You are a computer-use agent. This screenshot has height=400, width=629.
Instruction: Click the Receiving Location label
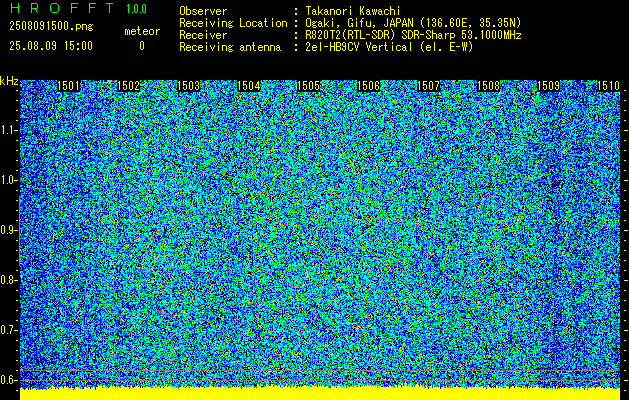(x=233, y=23)
